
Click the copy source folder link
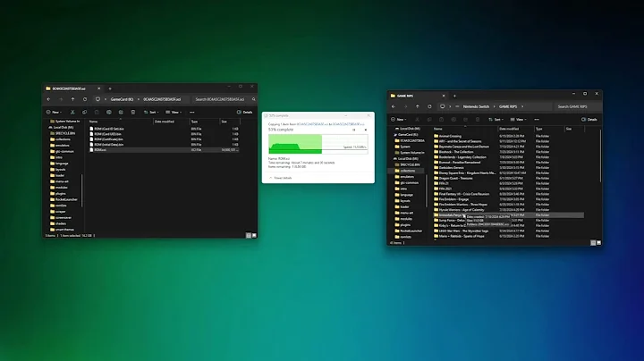point(312,124)
